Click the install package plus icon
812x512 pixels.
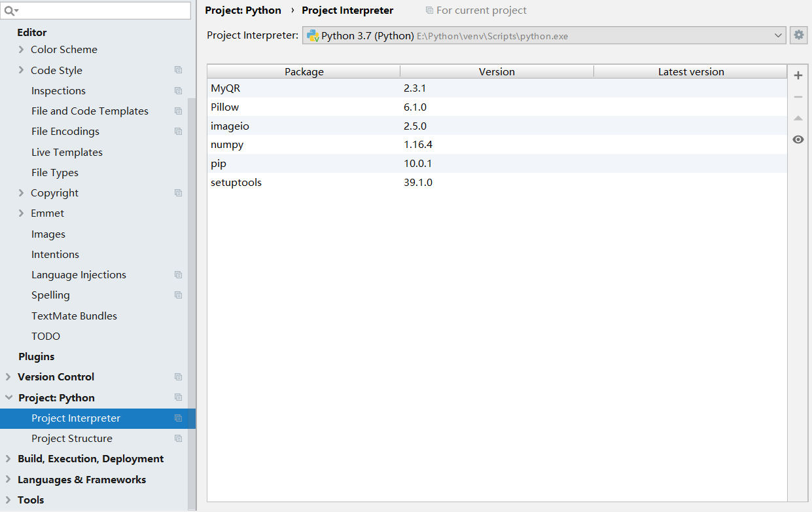pyautogui.click(x=798, y=75)
